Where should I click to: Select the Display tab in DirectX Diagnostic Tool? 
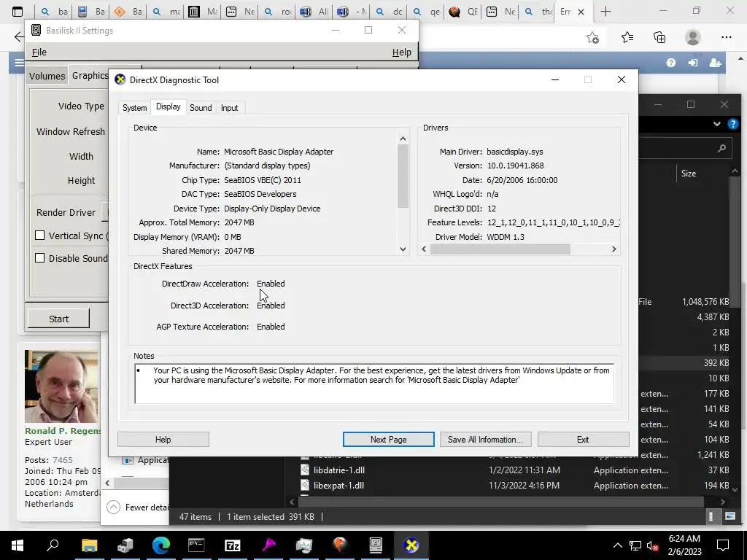pyautogui.click(x=169, y=106)
